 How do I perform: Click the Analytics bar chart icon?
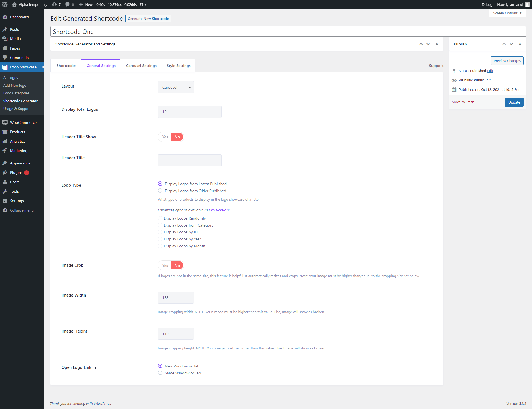[x=5, y=141]
